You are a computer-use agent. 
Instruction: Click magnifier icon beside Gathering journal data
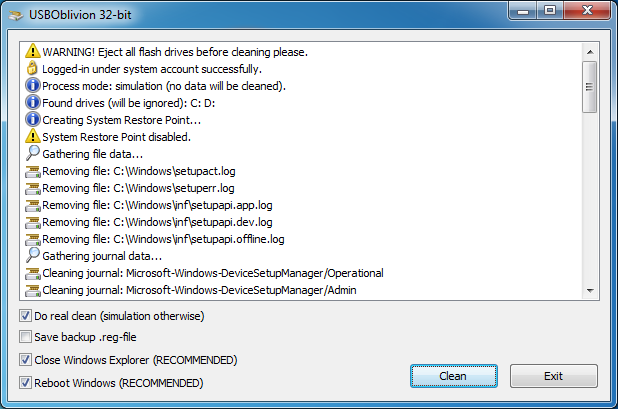pyautogui.click(x=33, y=255)
